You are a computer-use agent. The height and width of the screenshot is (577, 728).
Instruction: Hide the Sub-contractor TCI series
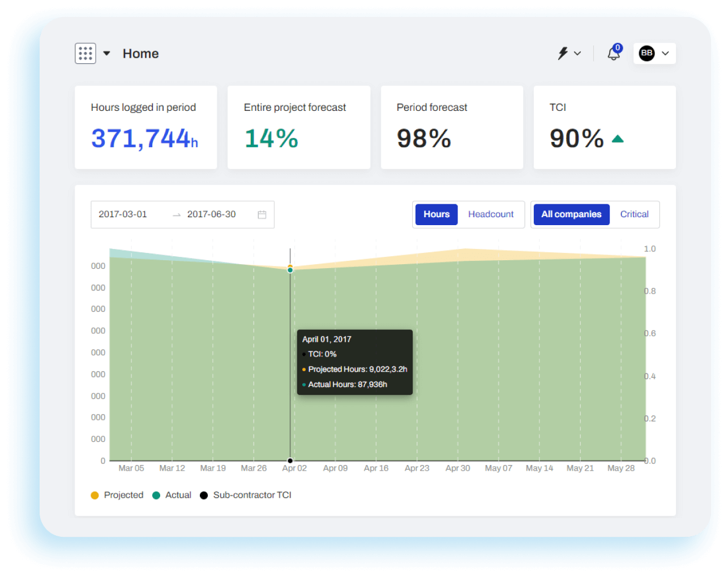252,495
